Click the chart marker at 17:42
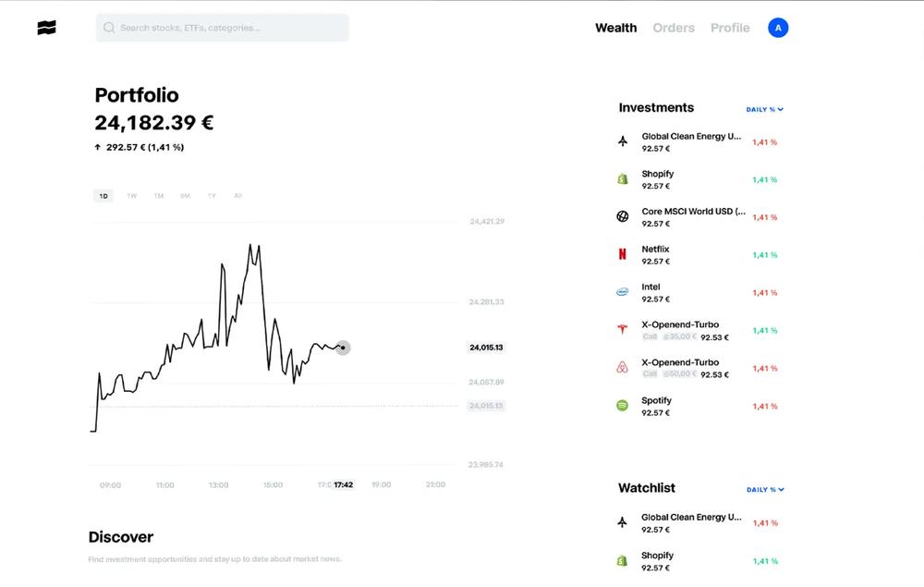This screenshot has height=587, width=924. click(343, 348)
